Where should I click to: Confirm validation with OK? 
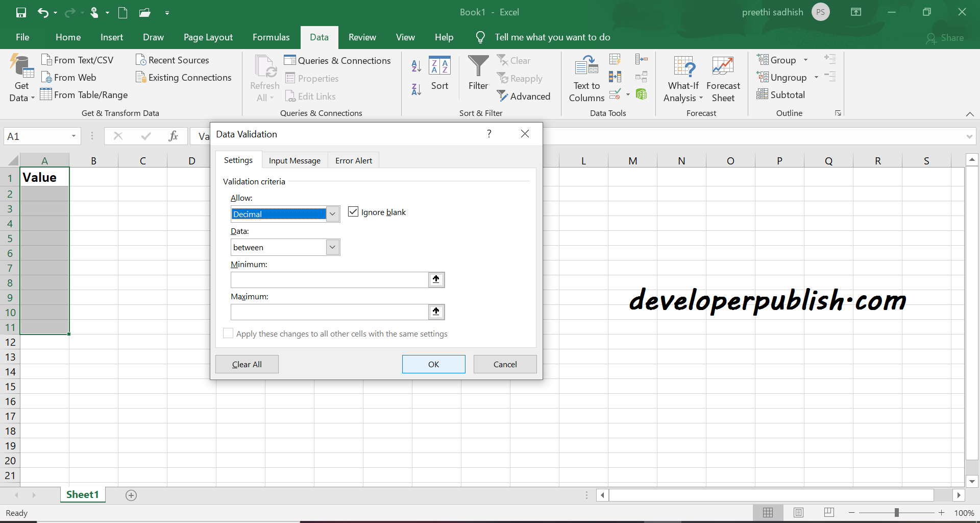point(433,364)
